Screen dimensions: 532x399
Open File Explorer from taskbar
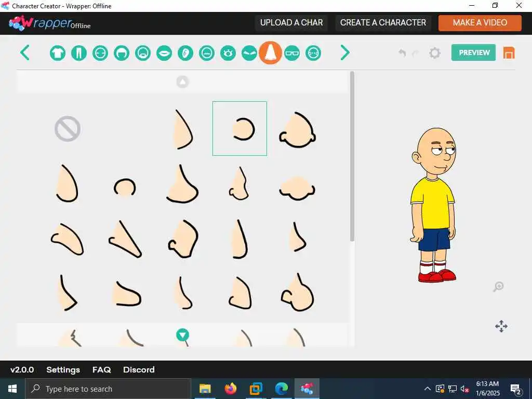click(x=205, y=389)
